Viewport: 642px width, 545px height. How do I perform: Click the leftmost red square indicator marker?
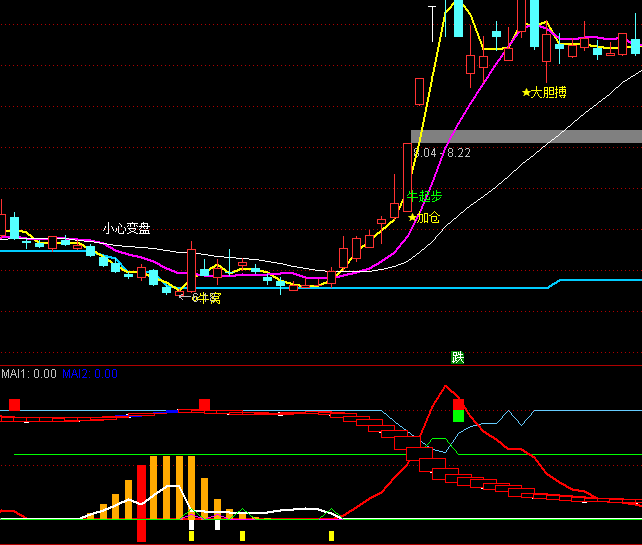pos(14,405)
